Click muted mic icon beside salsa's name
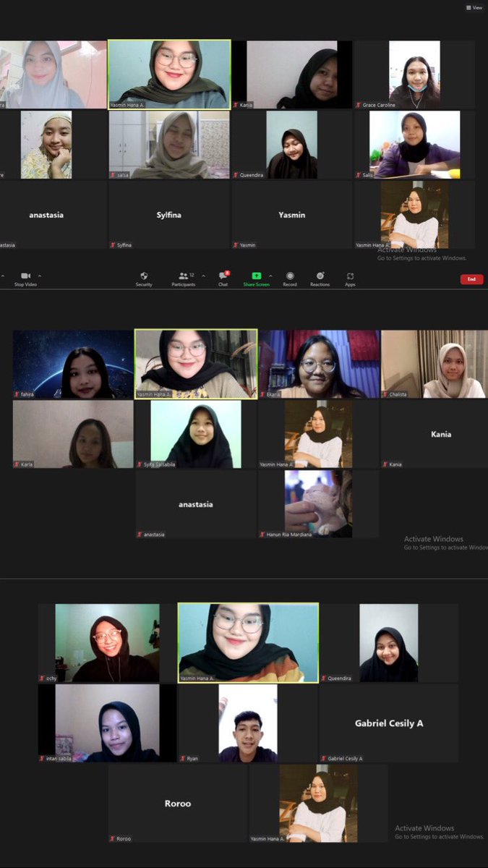 [x=113, y=175]
